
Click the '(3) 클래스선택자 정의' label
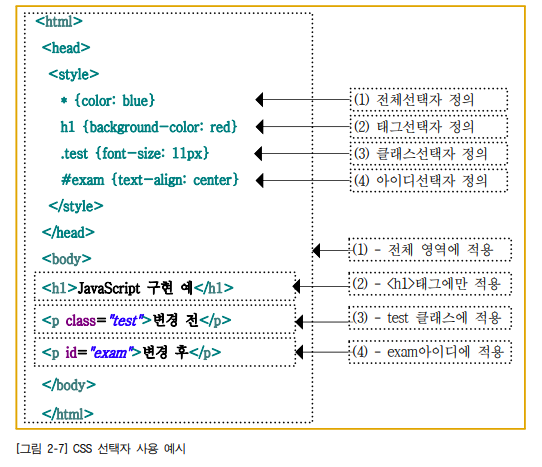(429, 153)
